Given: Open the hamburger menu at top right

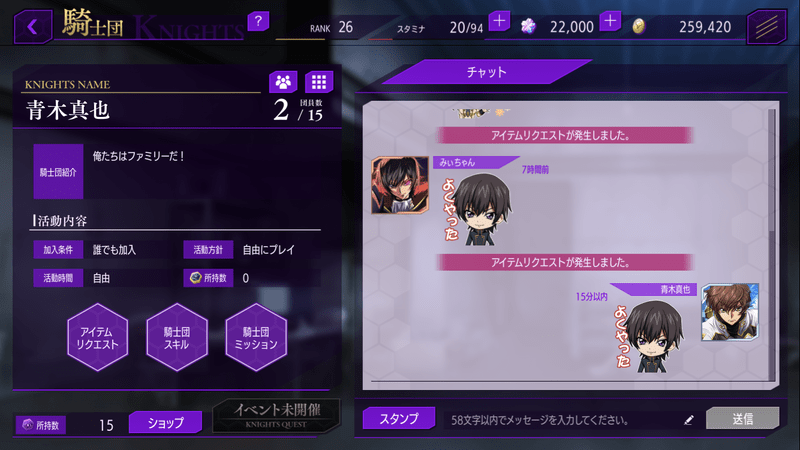Looking at the screenshot, I should coord(766,27).
